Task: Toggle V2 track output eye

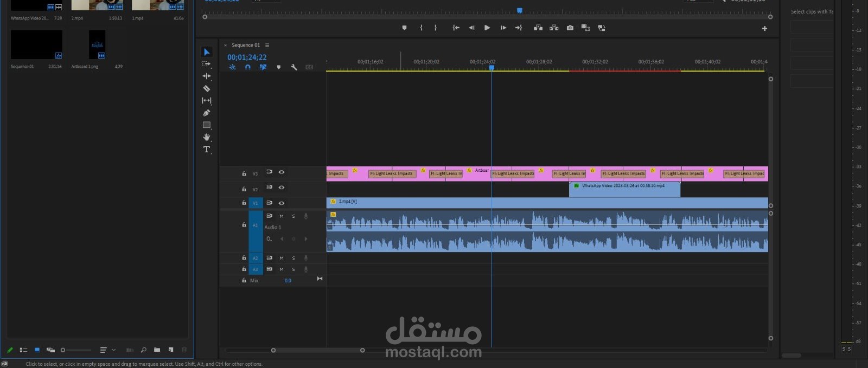Action: 282,187
